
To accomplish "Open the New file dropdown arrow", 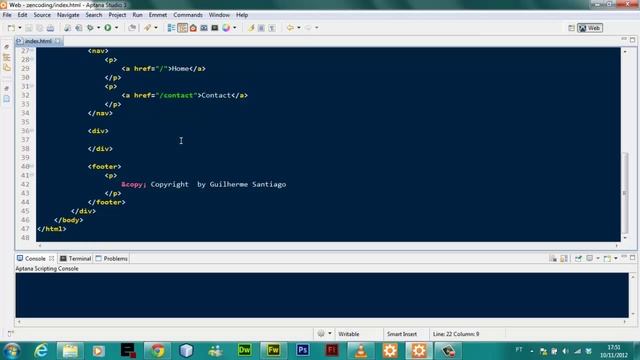I will (20, 28).
